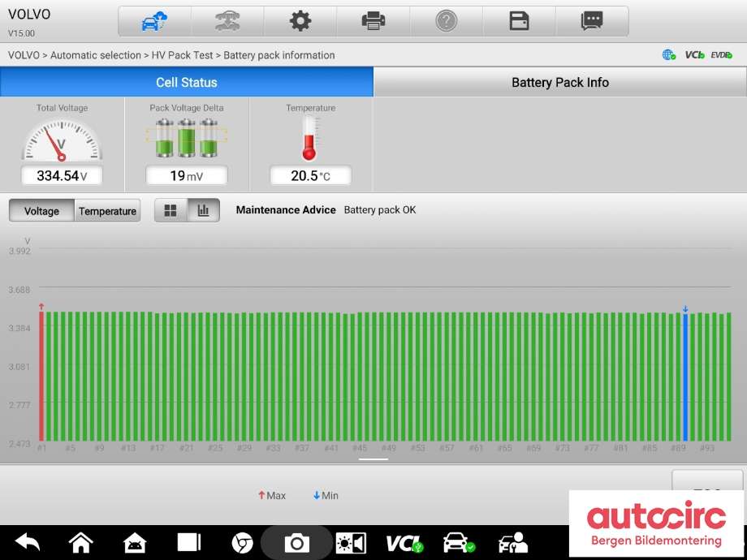This screenshot has height=560, width=747.
Task: Switch to the Cell Status tab
Action: tap(187, 82)
